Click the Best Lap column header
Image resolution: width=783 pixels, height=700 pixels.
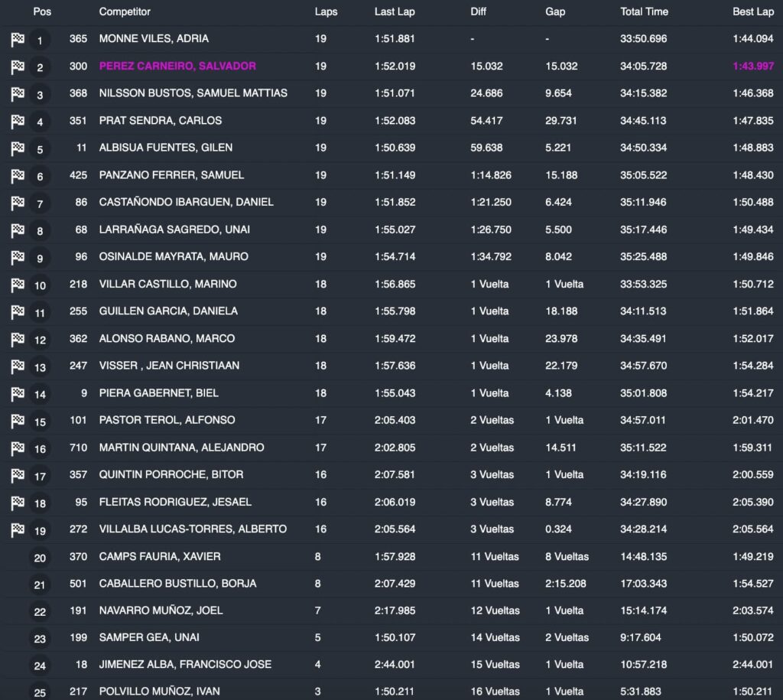click(x=752, y=11)
